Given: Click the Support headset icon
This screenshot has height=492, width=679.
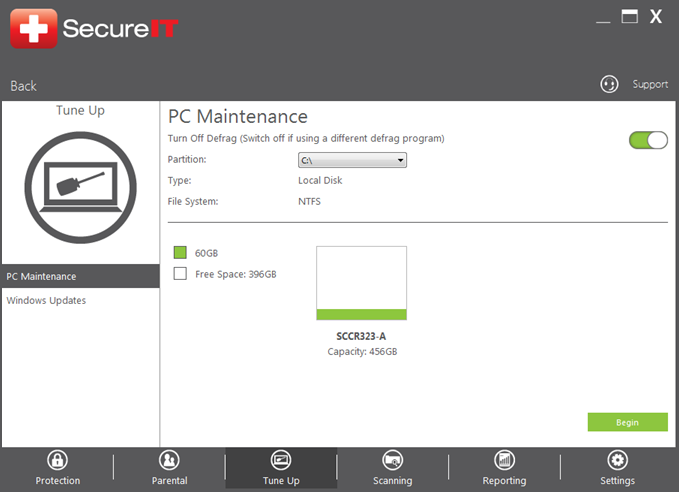Looking at the screenshot, I should 609,84.
